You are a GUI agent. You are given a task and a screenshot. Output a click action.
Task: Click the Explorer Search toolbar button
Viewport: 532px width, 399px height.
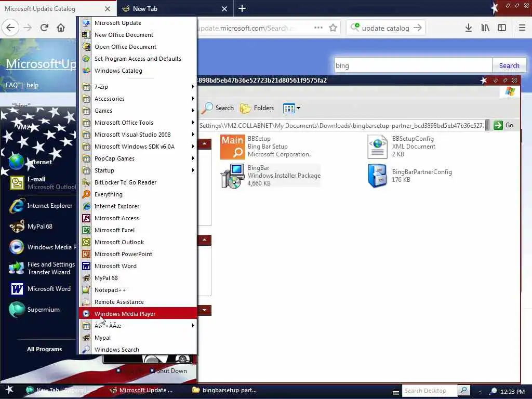pyautogui.click(x=218, y=108)
